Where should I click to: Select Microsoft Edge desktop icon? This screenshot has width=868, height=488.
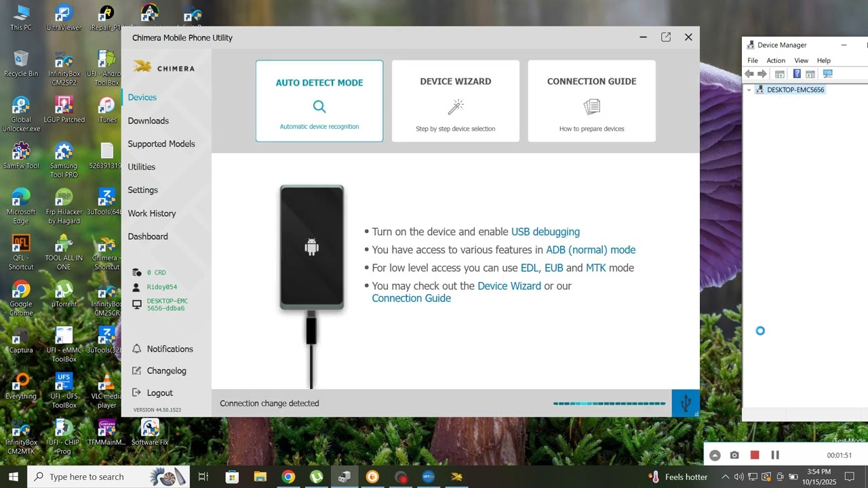[21, 206]
